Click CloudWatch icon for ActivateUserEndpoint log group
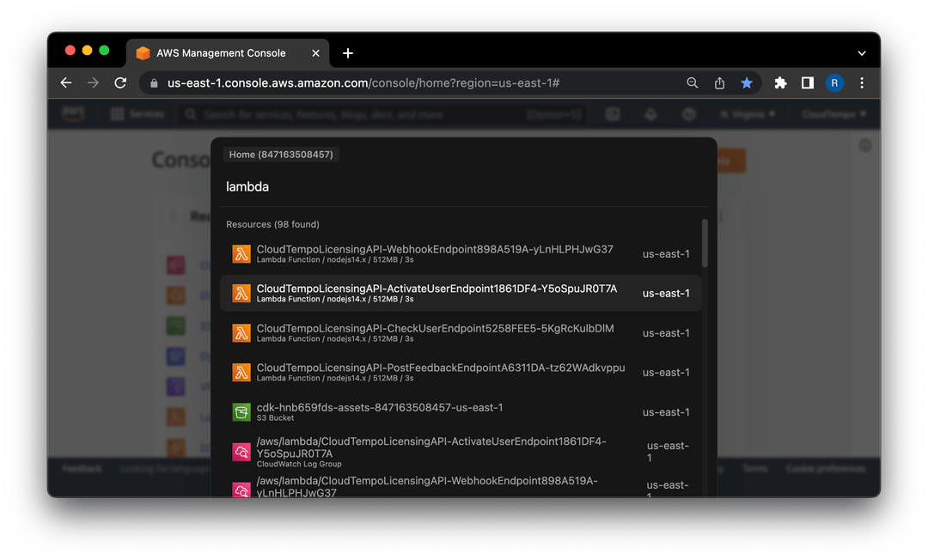This screenshot has height=560, width=928. point(241,453)
